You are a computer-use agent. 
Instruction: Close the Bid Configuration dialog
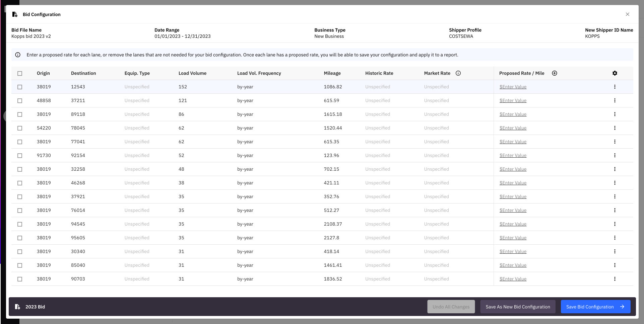click(x=627, y=14)
